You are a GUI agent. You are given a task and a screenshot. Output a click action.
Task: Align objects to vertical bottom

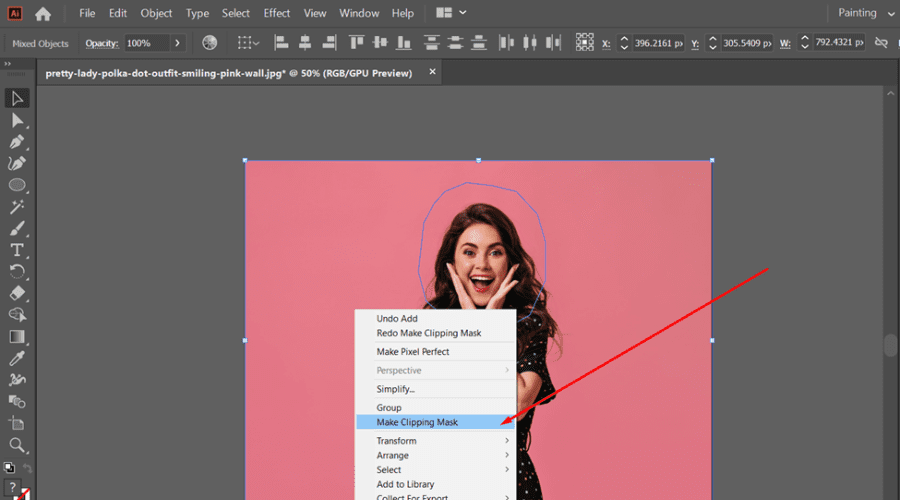[x=404, y=42]
